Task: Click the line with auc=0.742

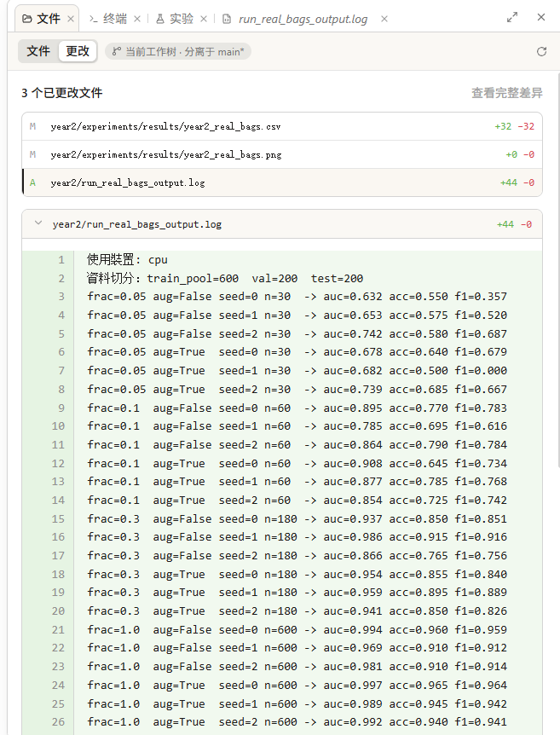Action: pos(282,333)
